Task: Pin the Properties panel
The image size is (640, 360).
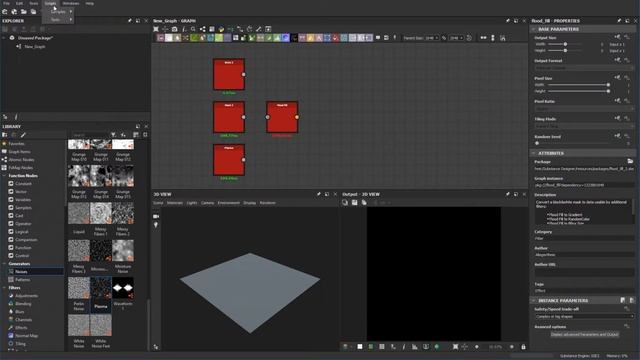Action: click(619, 20)
